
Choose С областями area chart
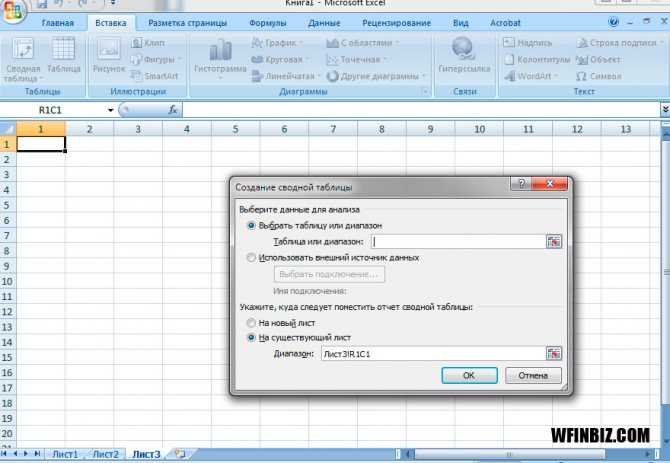(362, 43)
